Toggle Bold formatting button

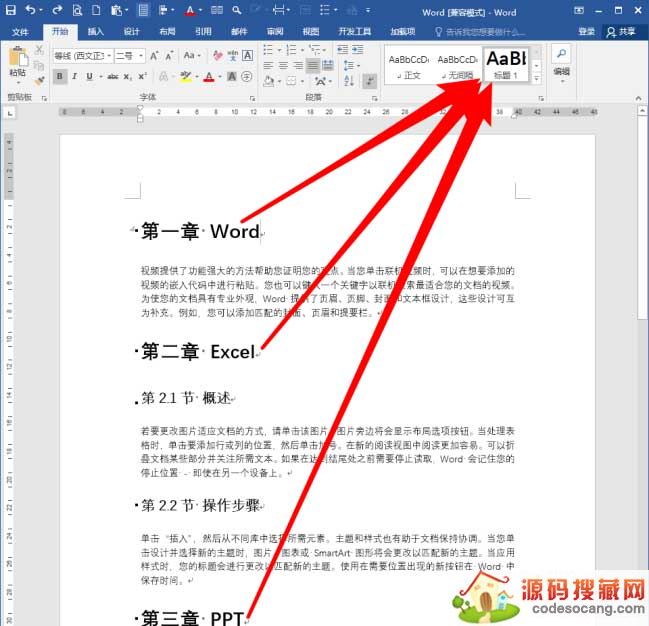coord(60,77)
